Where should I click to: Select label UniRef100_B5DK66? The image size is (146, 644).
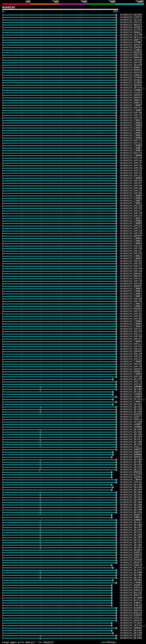pyautogui.click(x=131, y=472)
